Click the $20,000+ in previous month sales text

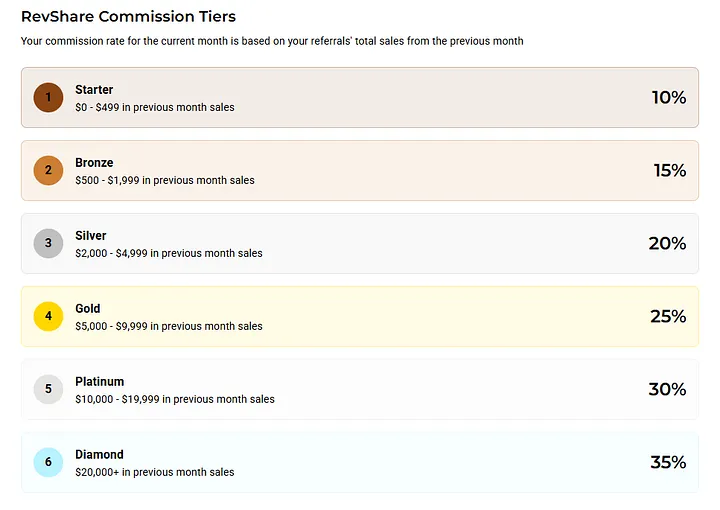click(155, 472)
